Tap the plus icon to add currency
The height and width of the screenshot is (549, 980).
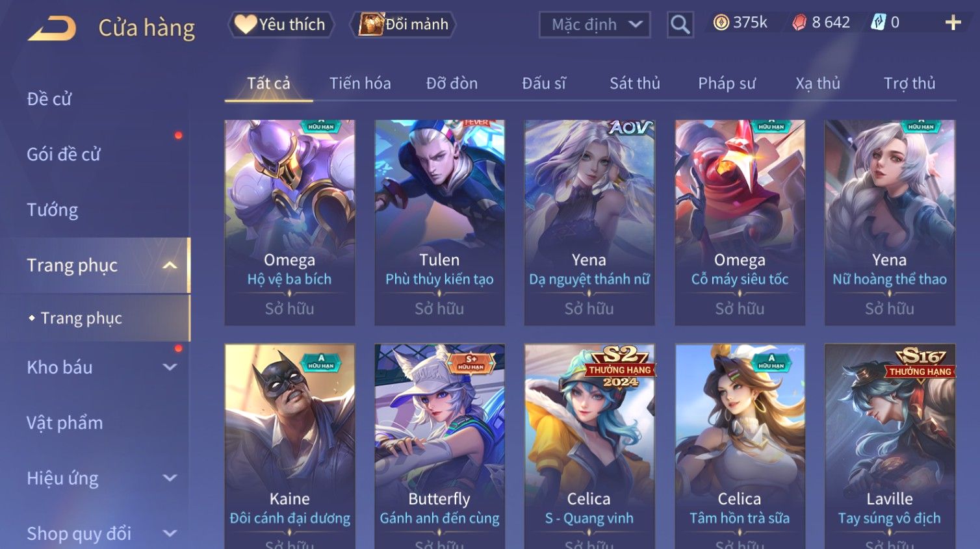coord(953,23)
